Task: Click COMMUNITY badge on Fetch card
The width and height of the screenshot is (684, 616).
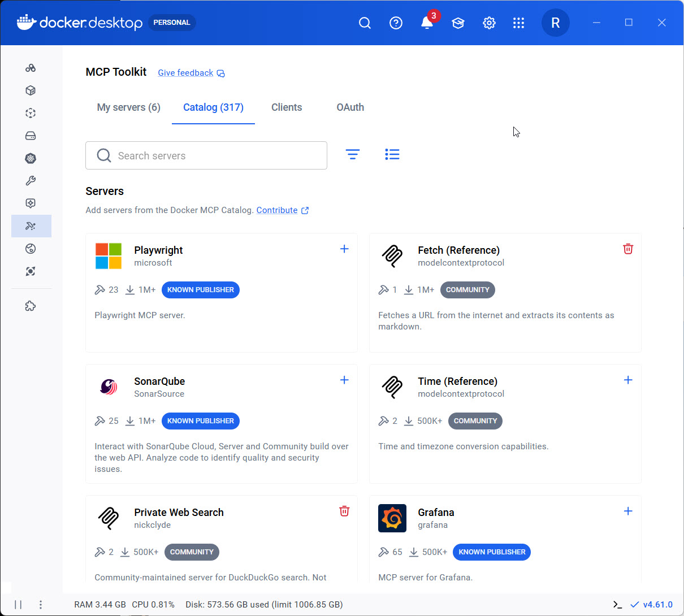Action: pos(467,290)
